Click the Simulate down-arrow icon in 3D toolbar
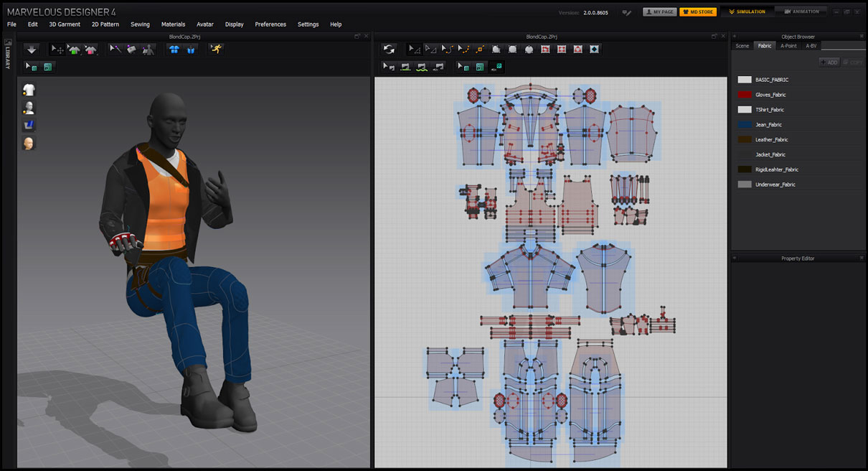The width and height of the screenshot is (868, 471). (x=32, y=50)
